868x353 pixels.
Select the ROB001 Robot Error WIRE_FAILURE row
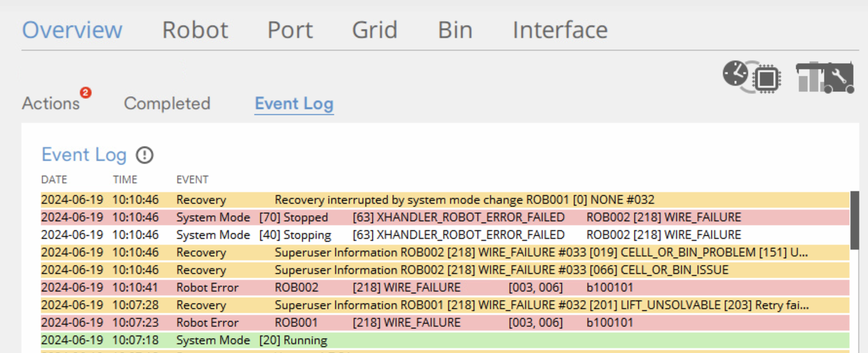[x=438, y=323]
